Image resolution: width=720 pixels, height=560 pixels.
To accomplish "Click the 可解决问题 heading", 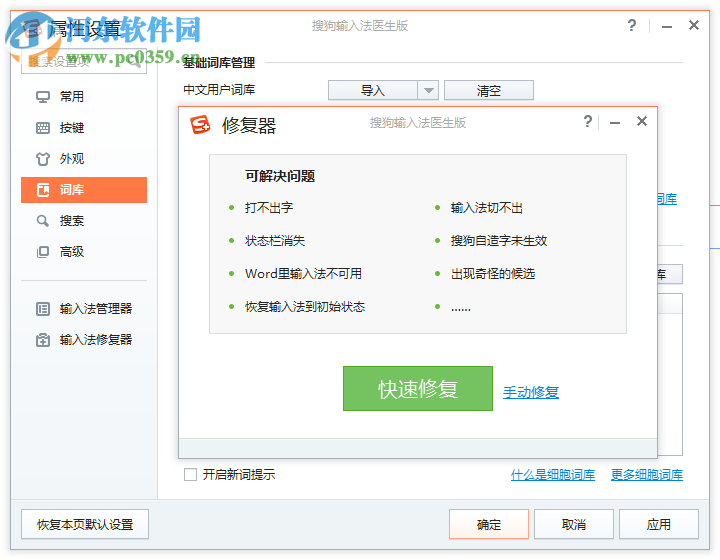I will pyautogui.click(x=280, y=176).
